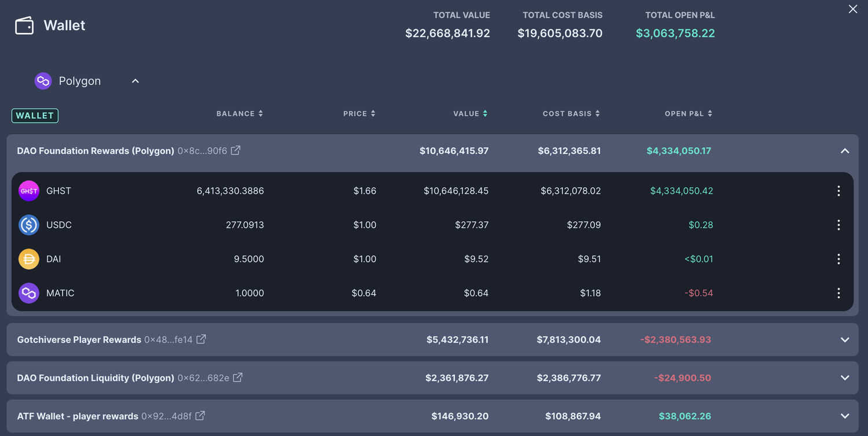Click total cost basis $19,605,083.70

pos(560,34)
